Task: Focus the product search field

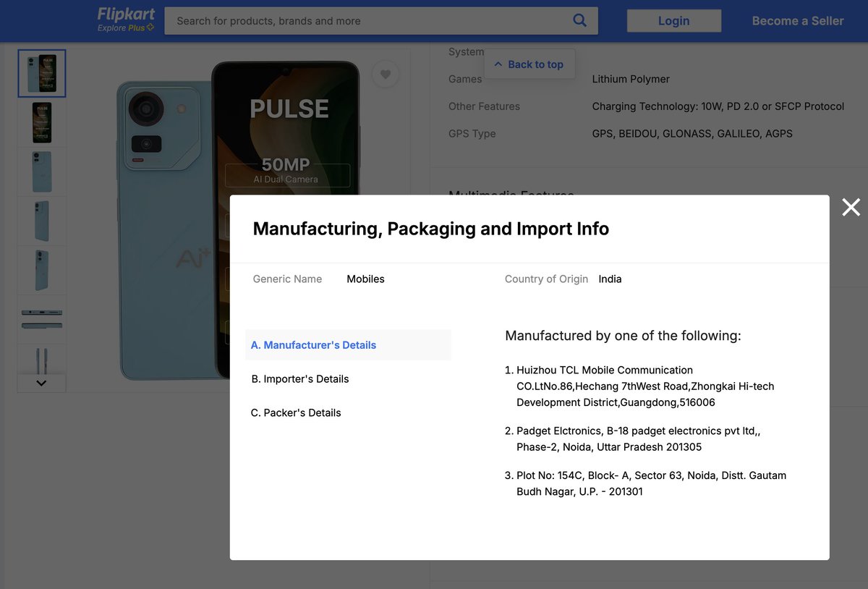Action: [381, 21]
